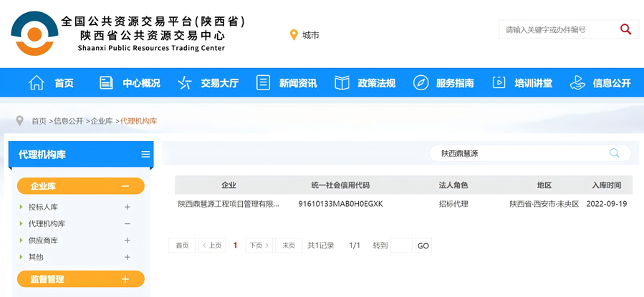Screen dimensions: 644x297
Task: Click the 政策法规 book icon
Action: coord(342,83)
